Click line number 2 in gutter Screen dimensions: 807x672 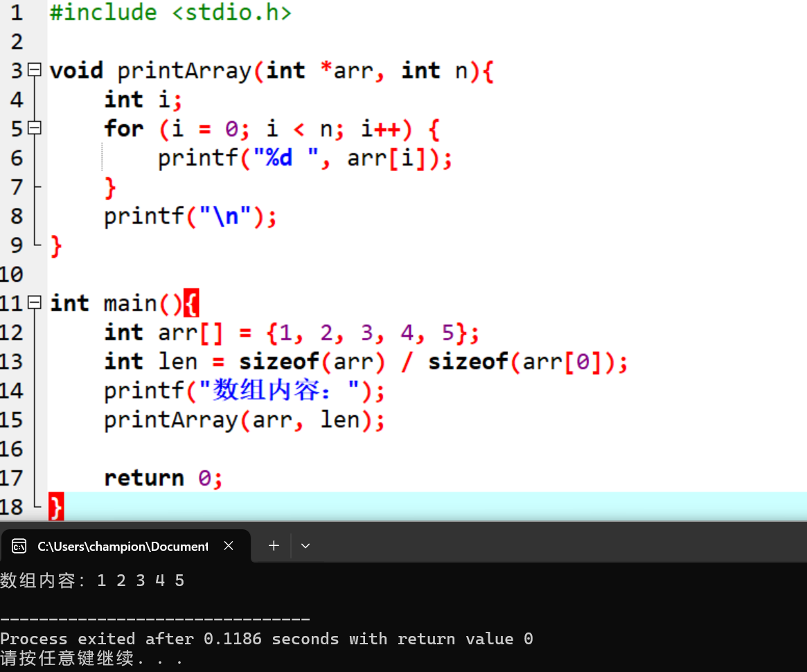click(17, 42)
